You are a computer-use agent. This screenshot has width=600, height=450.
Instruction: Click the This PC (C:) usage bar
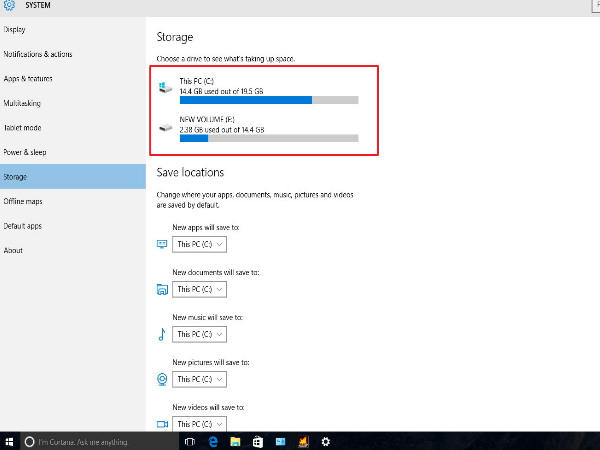point(269,100)
